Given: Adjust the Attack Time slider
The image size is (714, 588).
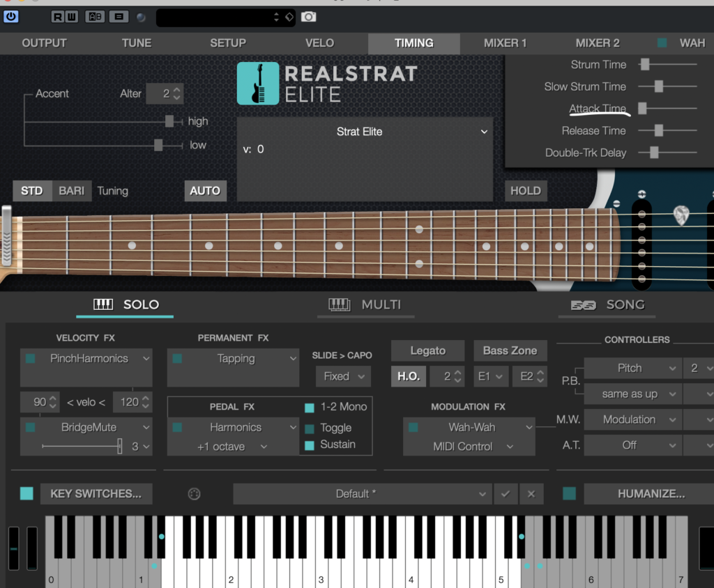Looking at the screenshot, I should [x=643, y=109].
